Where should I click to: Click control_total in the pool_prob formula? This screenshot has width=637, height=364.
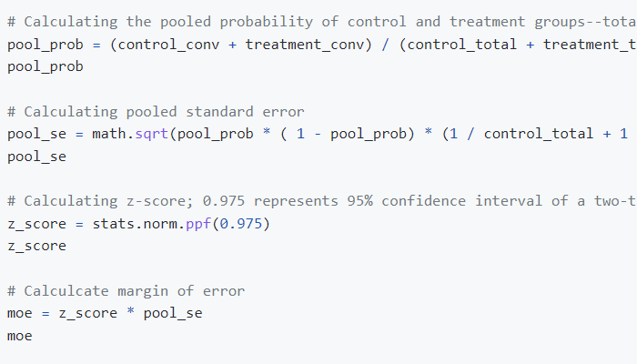[462, 45]
